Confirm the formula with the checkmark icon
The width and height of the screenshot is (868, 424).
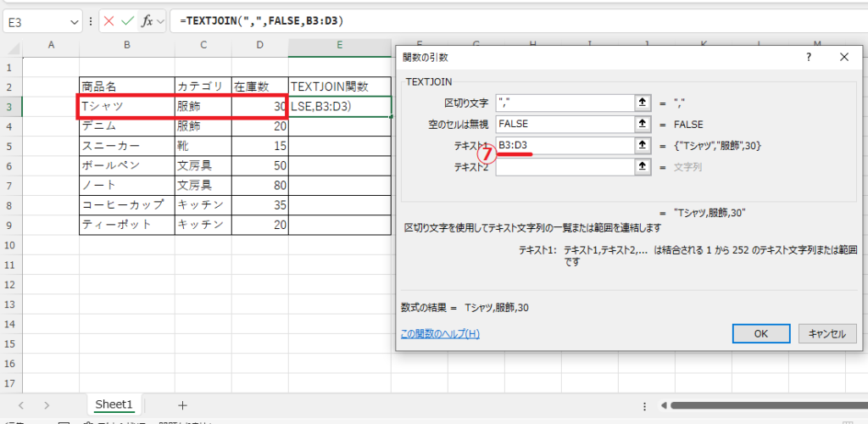pyautogui.click(x=127, y=21)
